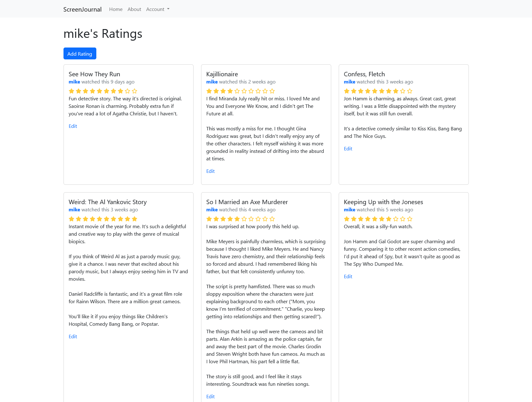The height and width of the screenshot is (402, 532).
Task: Go to the Home page
Action: click(x=116, y=9)
